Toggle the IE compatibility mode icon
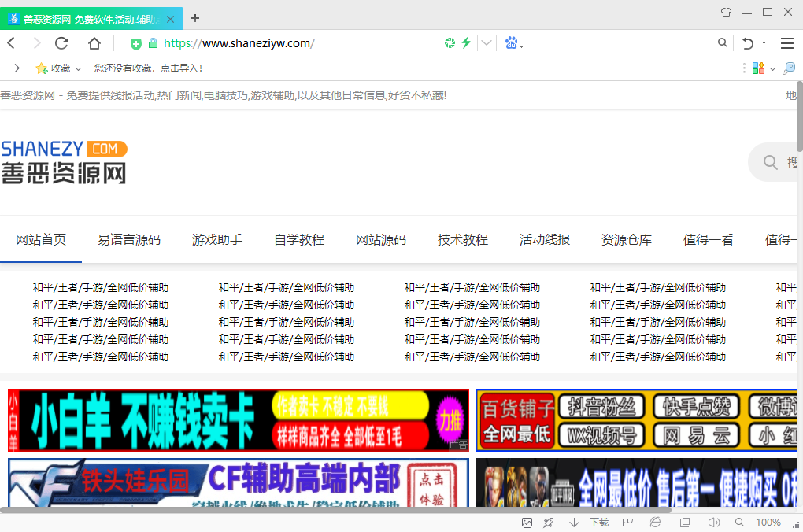Image resolution: width=803 pixels, height=532 pixels. [654, 522]
